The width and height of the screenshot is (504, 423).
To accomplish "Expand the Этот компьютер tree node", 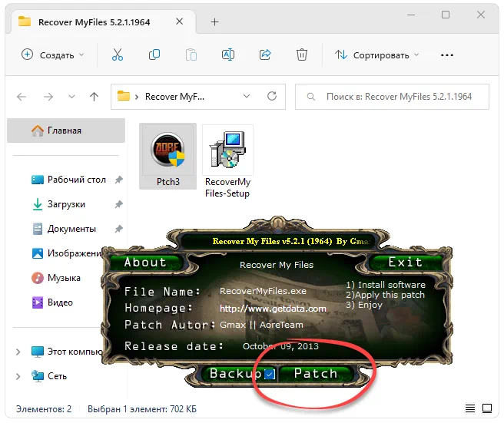I will (x=18, y=352).
